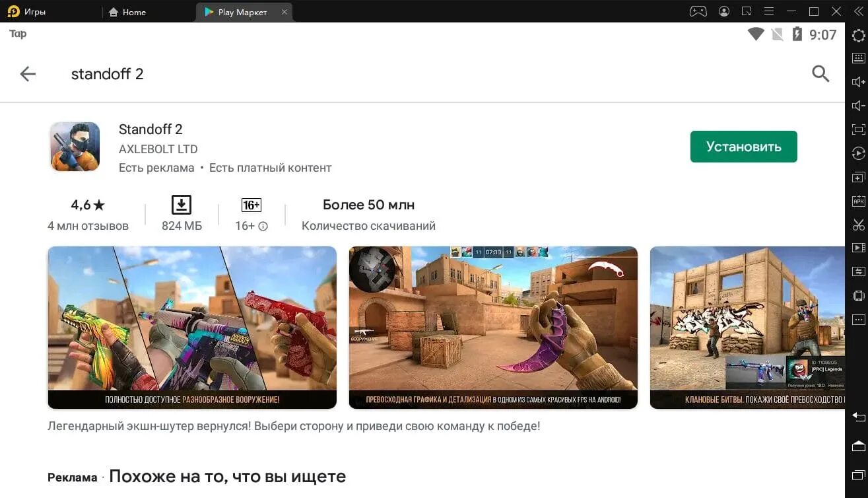This screenshot has width=868, height=498.
Task: Click the pop-out window icon in title bar
Action: 747,11
